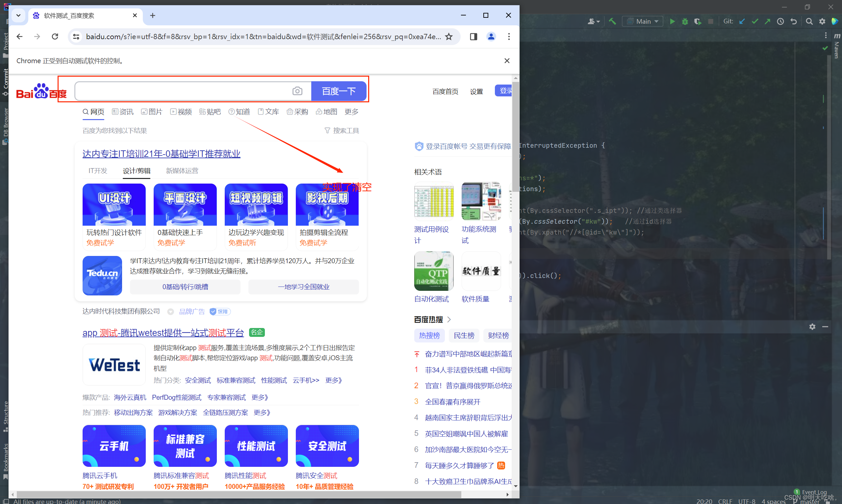
Task: Open Chrome three-dot menu
Action: (x=509, y=36)
